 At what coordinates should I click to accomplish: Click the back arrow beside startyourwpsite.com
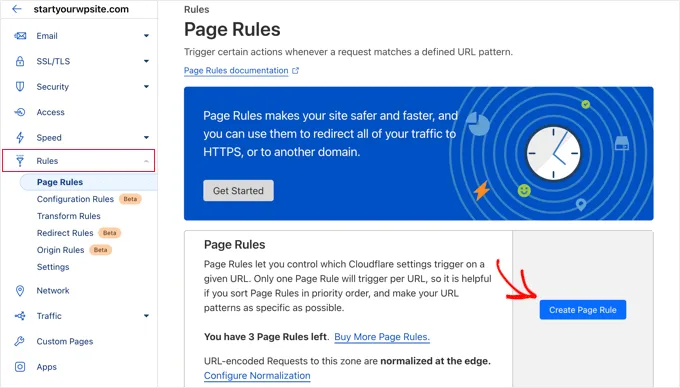[16, 9]
